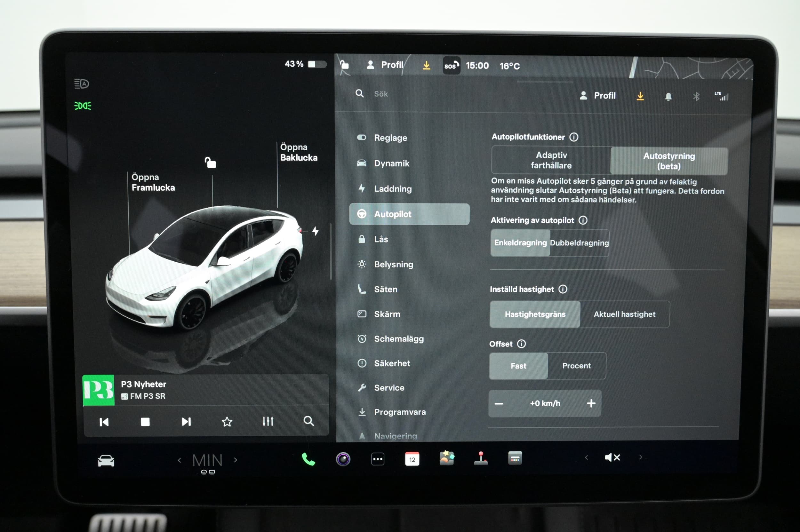Tap the lock icon above the car

[x=211, y=163]
